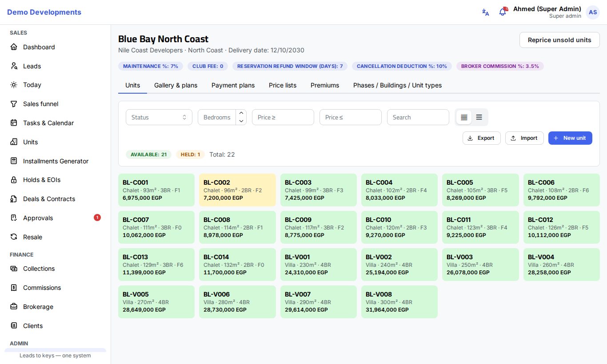Click the Deals & Contracts icon
The height and width of the screenshot is (364, 607).
14,199
